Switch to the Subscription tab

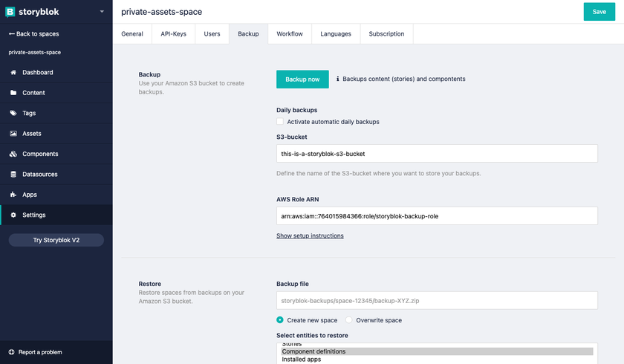386,34
